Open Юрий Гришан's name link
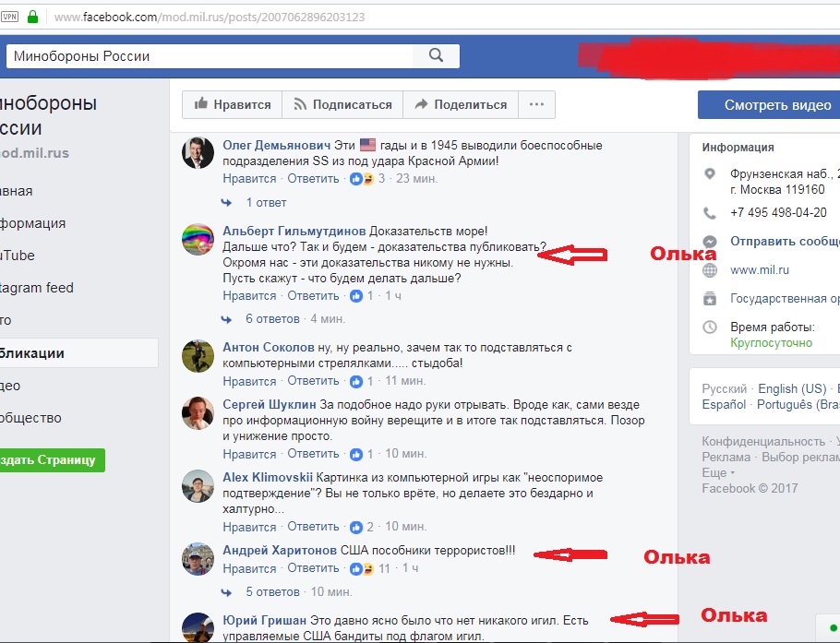 265,621
